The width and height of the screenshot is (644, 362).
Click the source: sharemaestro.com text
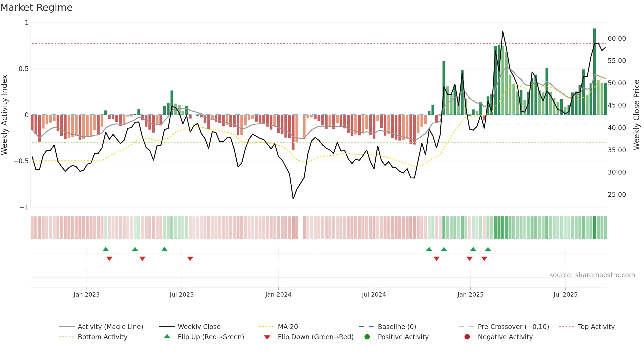592,275
